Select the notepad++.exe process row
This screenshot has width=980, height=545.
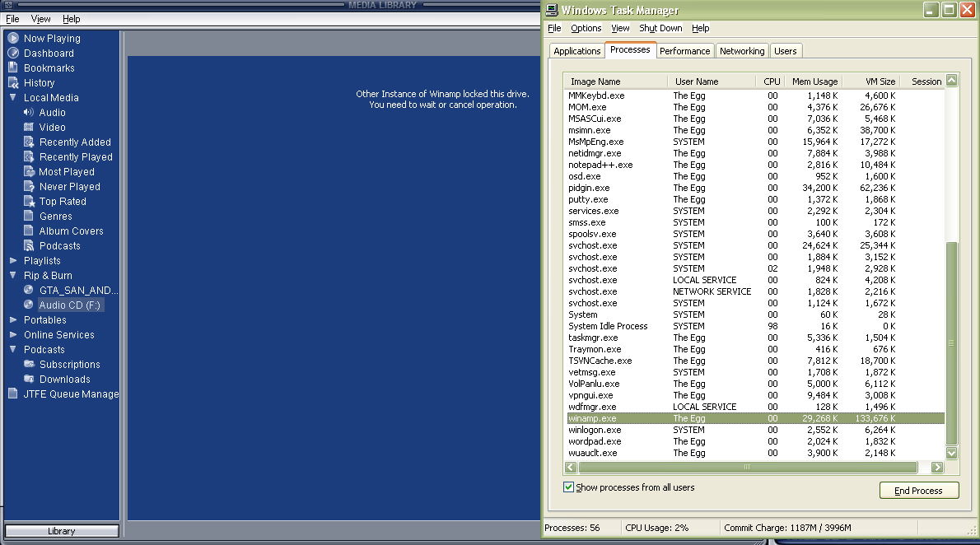click(756, 165)
